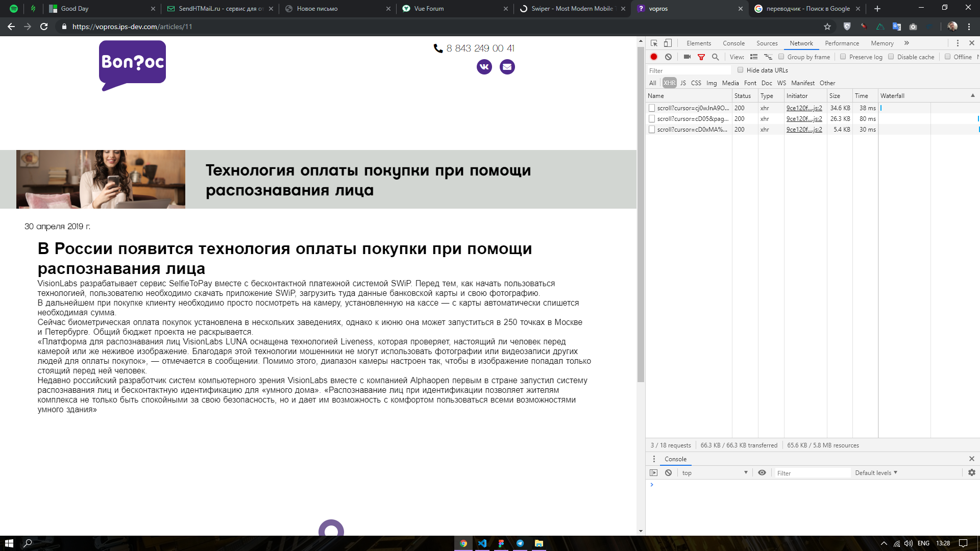This screenshot has height=551, width=980.
Task: Open Visual Studio Code from taskbar
Action: coord(482,543)
